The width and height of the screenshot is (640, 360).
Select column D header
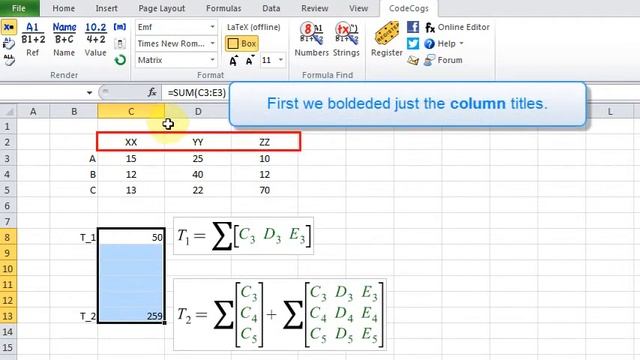[198, 111]
